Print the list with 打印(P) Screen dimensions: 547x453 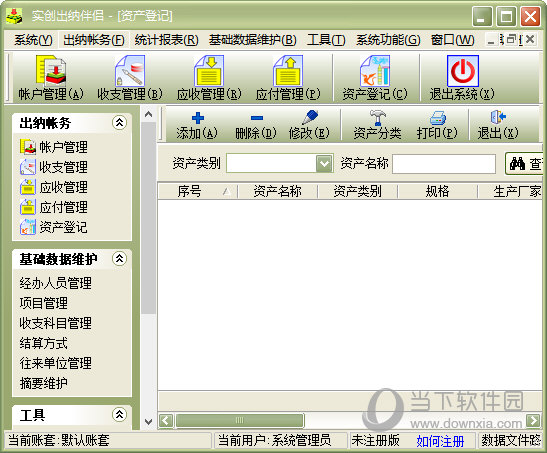pyautogui.click(x=437, y=125)
